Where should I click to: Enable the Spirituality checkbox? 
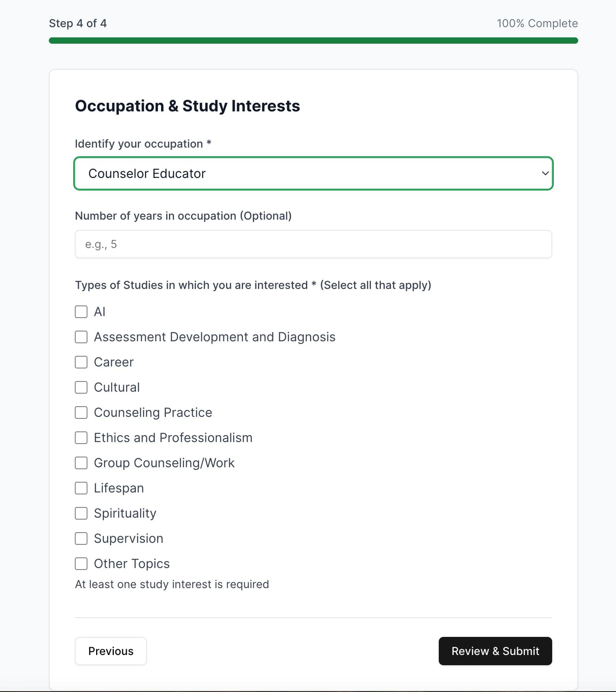81,513
